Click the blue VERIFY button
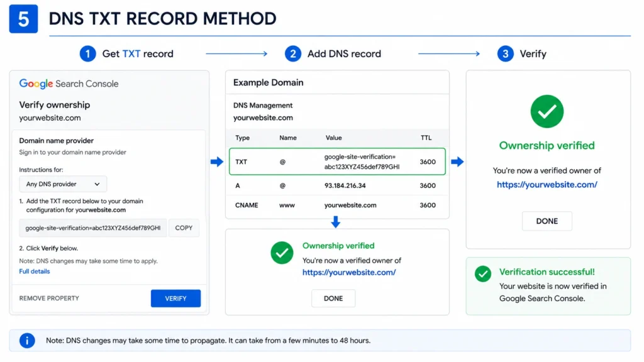This screenshot has height=362, width=644. point(175,299)
